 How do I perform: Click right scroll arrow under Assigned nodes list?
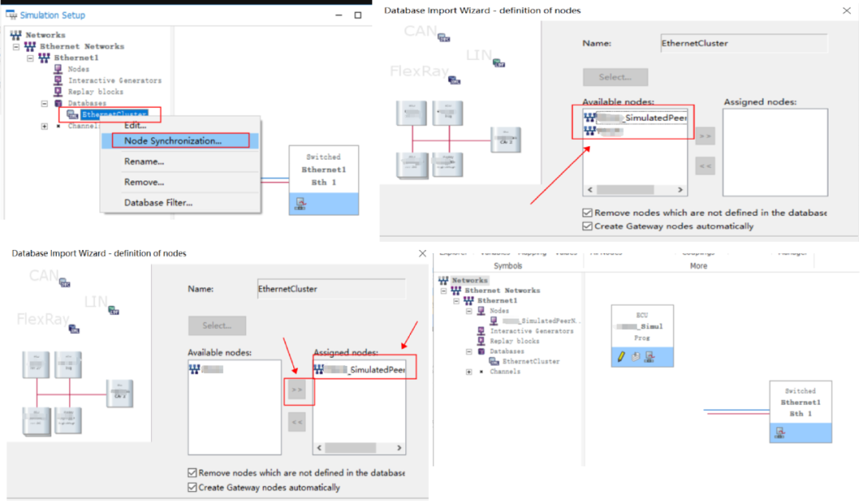coord(399,448)
